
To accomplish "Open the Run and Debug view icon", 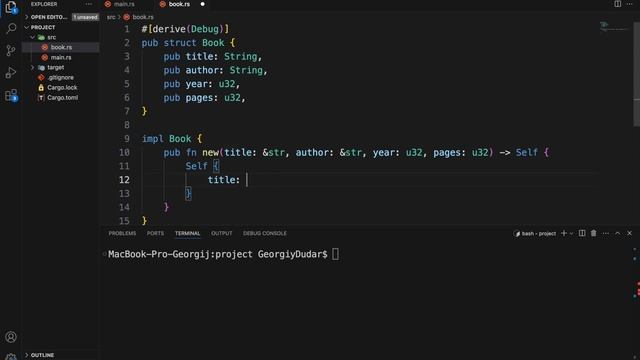I will coord(11,73).
